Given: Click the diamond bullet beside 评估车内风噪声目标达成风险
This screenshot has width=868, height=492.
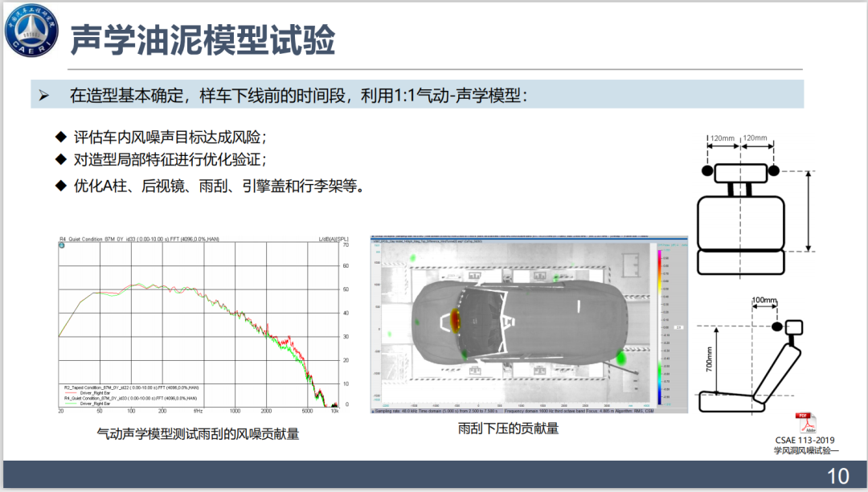Looking at the screenshot, I should point(60,137).
